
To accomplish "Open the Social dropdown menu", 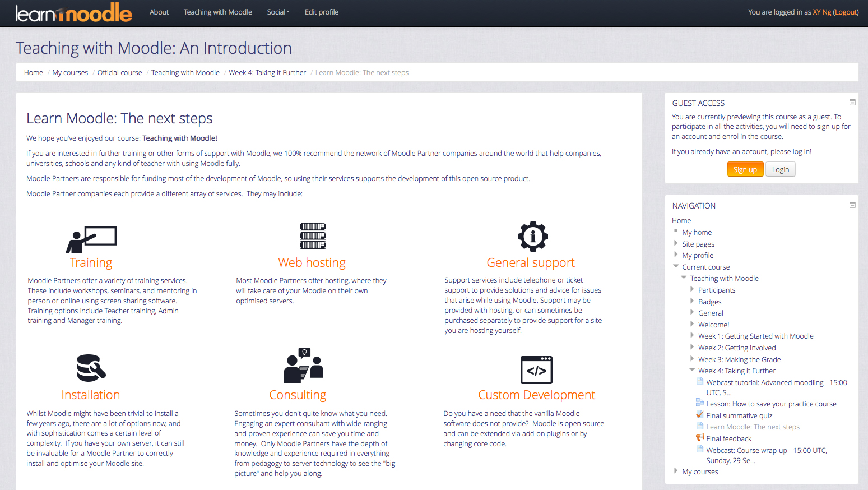I will [278, 12].
